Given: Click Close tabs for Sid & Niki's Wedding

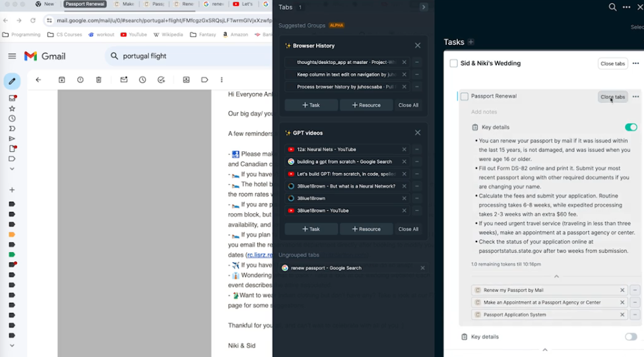Looking at the screenshot, I should [612, 63].
